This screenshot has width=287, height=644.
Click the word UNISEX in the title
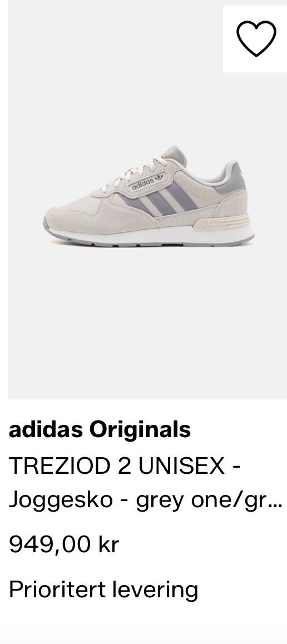[182, 465]
